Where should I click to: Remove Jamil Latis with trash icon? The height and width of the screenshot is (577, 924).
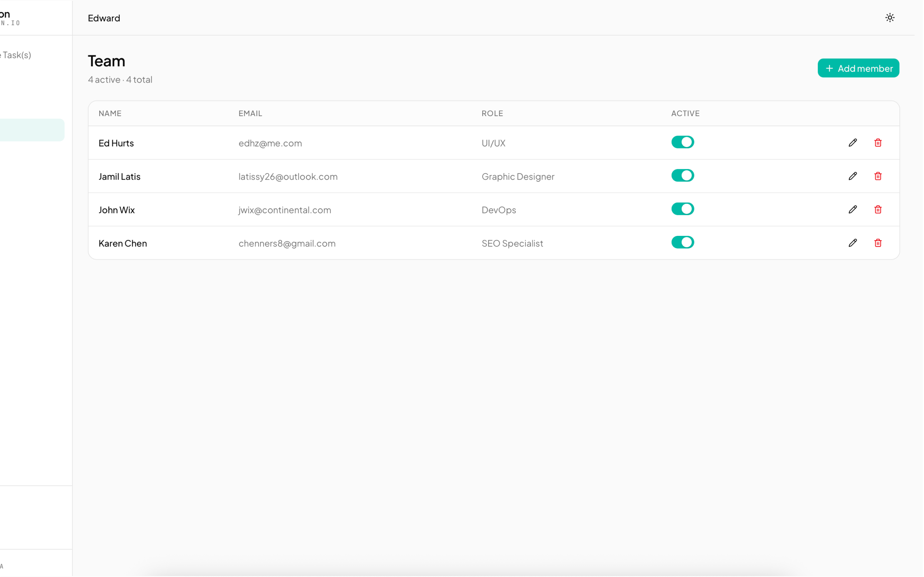pos(878,176)
